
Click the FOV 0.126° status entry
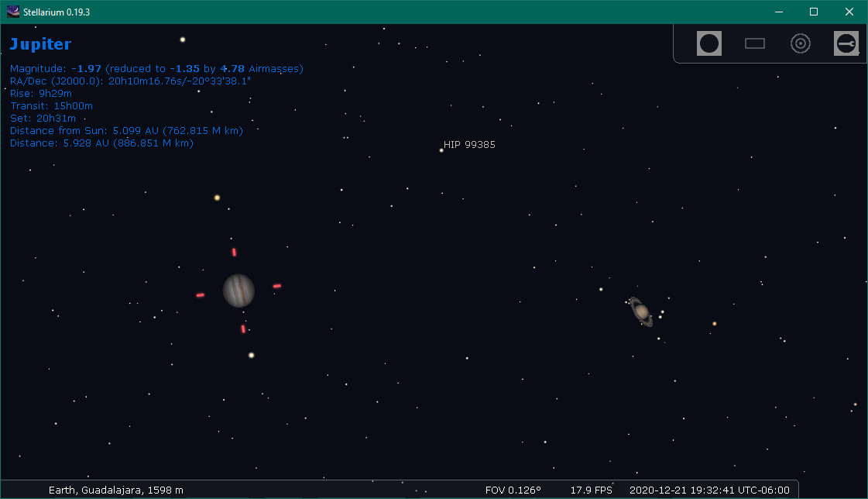tap(513, 490)
